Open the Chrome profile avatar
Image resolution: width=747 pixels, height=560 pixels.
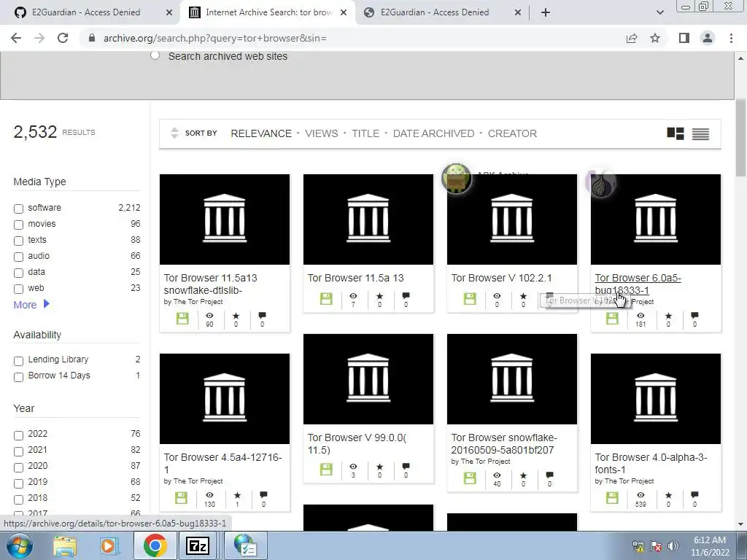coord(708,38)
